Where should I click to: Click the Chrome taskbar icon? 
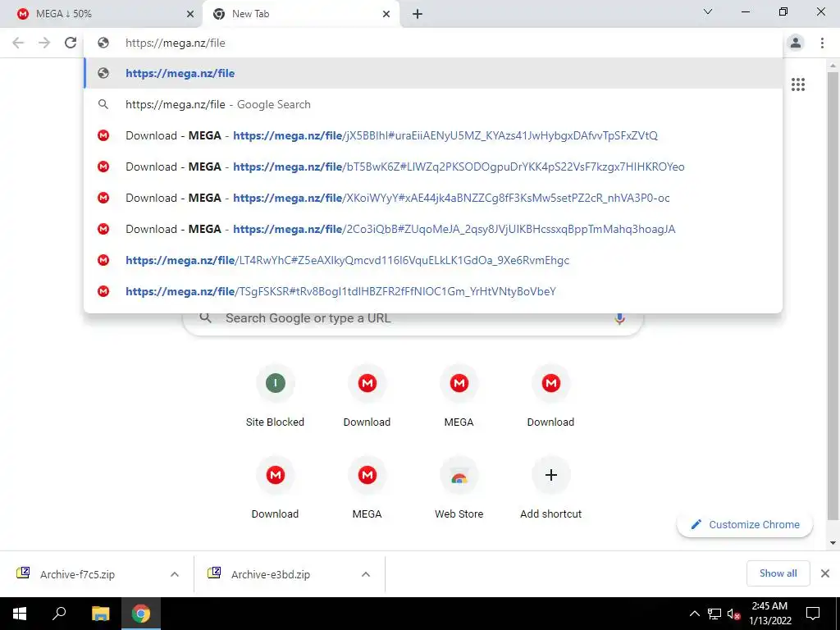141,614
